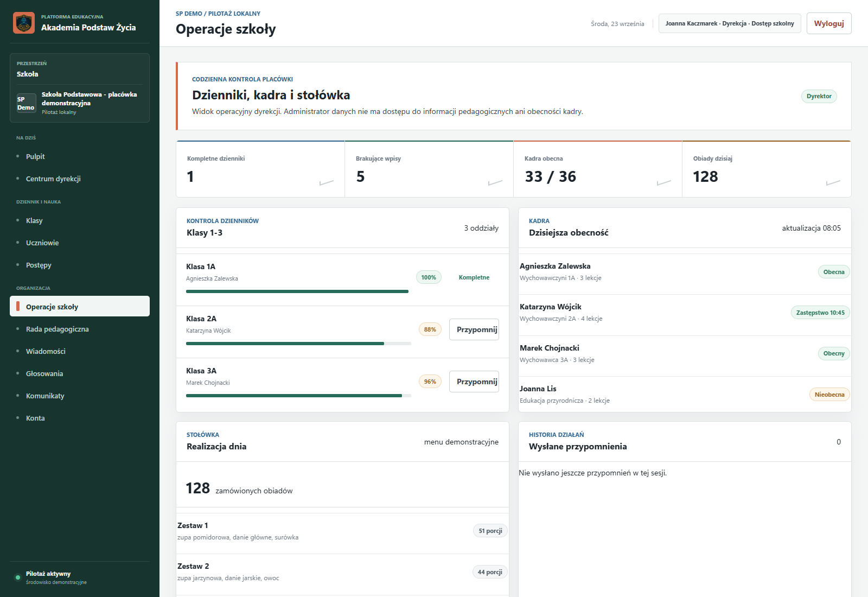The image size is (868, 597).
Task: Go to Wiadomości
Action: pos(80,351)
